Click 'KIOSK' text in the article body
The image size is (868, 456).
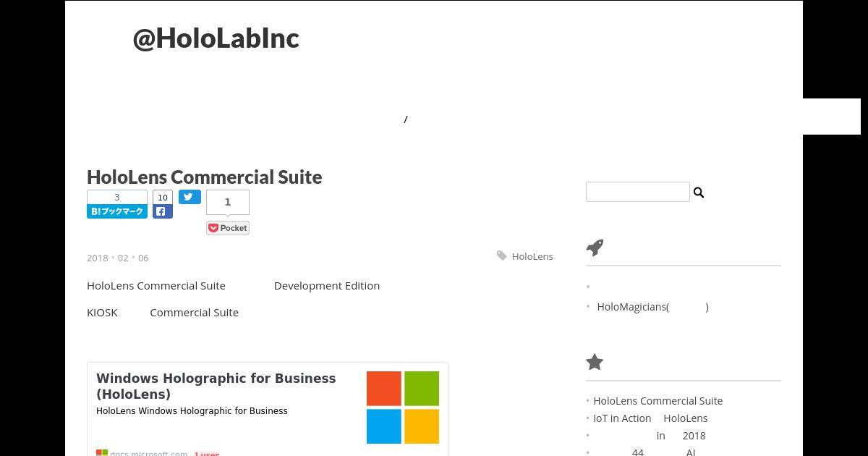(x=102, y=313)
